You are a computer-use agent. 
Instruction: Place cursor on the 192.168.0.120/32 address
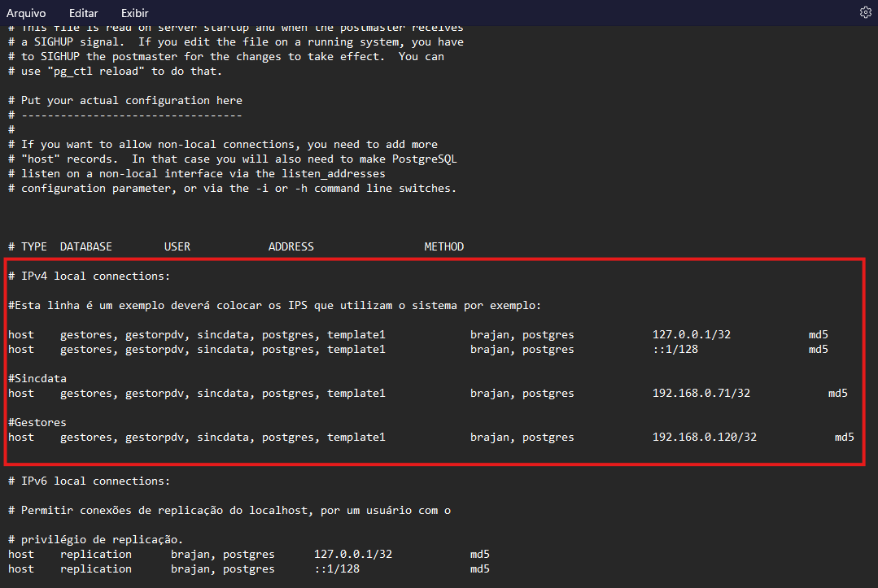coord(704,437)
